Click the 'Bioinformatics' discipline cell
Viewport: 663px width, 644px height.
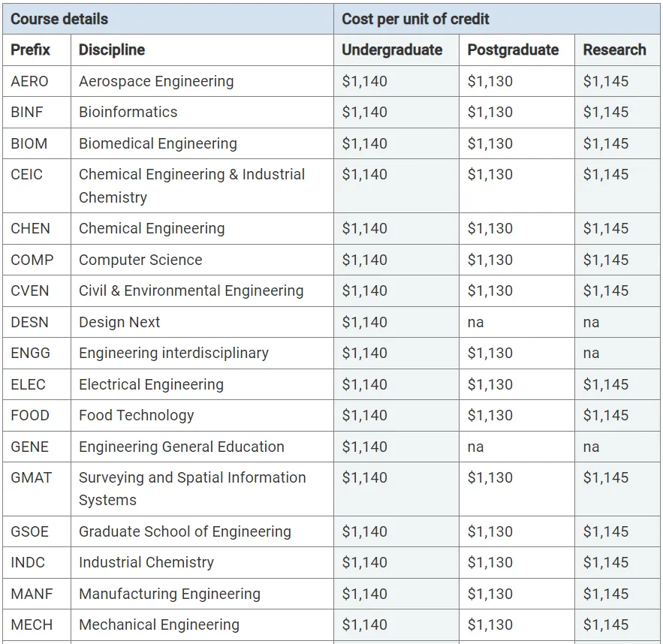[x=128, y=113]
